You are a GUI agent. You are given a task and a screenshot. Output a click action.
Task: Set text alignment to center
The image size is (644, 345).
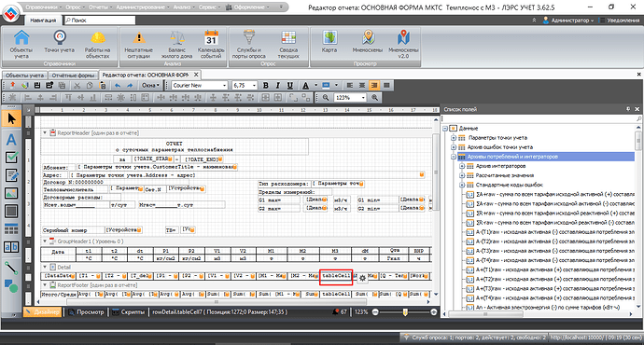click(362, 86)
